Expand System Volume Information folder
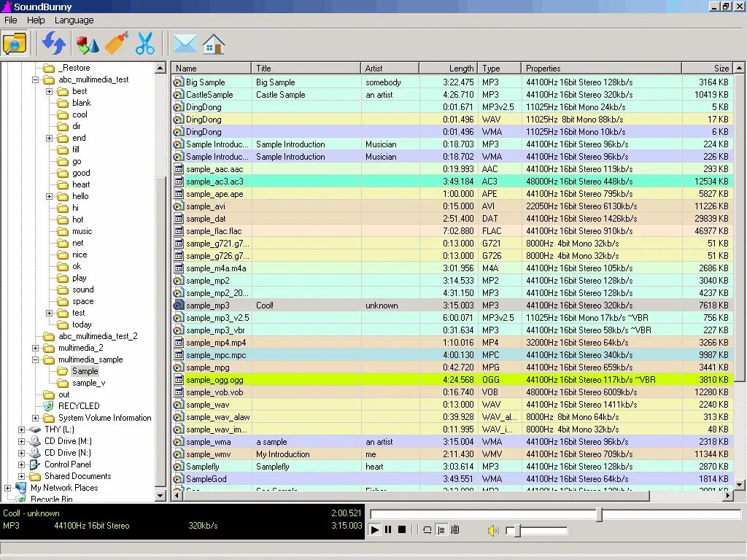The height and width of the screenshot is (560, 747). tap(35, 418)
